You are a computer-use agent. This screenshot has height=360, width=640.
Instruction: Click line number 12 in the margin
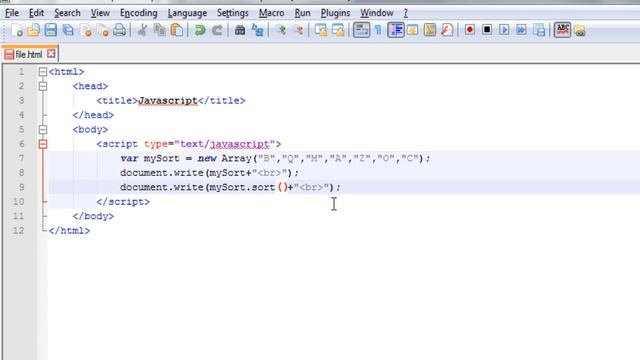click(18, 231)
